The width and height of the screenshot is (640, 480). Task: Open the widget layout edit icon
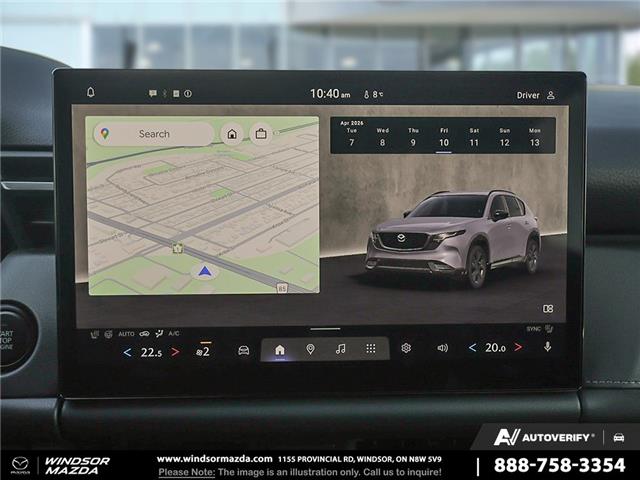548,309
